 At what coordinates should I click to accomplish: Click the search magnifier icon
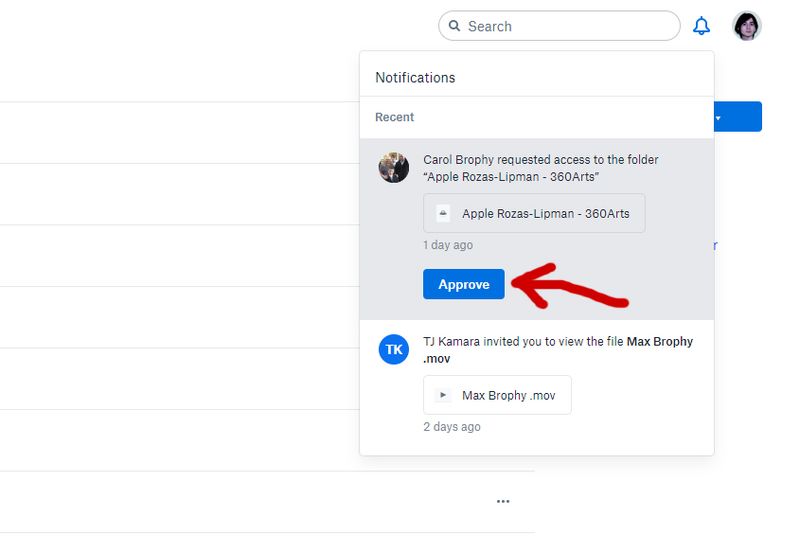pyautogui.click(x=455, y=26)
